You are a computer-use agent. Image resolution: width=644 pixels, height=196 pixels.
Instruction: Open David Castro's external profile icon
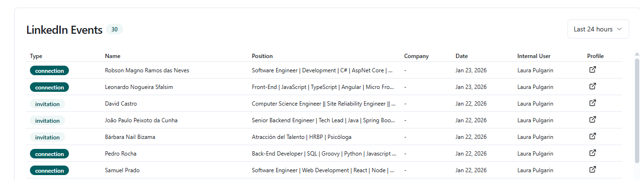pos(592,103)
